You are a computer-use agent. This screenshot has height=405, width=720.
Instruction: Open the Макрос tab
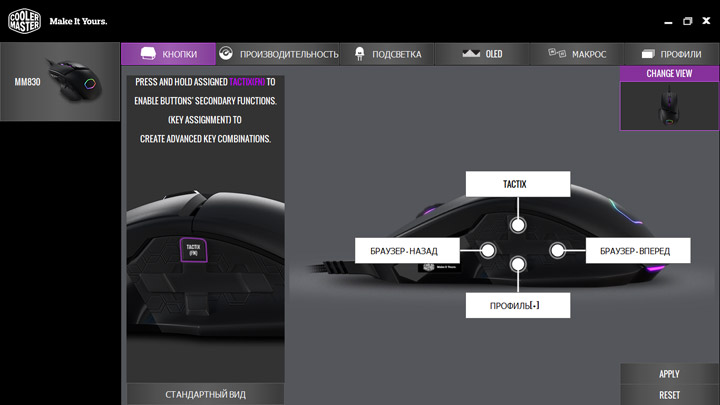577,54
